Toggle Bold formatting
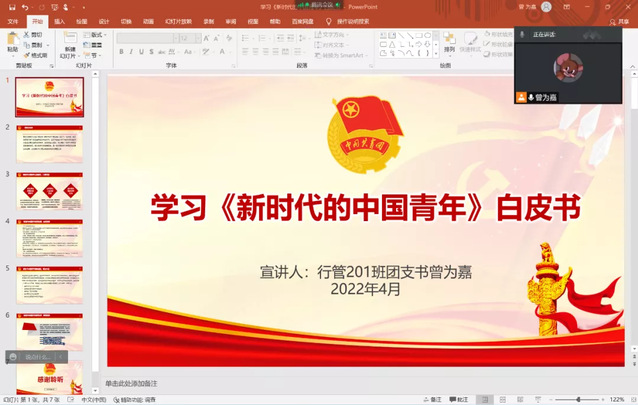Viewport: 638px width, 405px height. coord(121,52)
